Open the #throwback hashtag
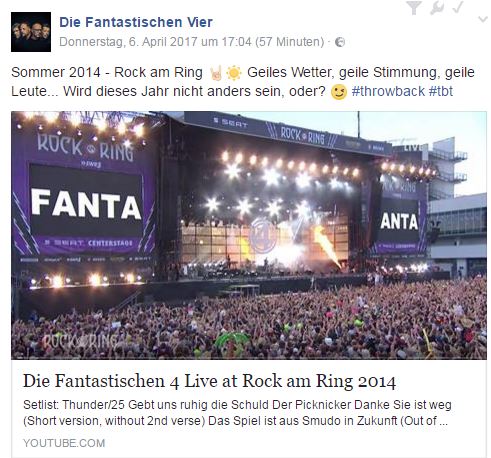 pos(388,91)
